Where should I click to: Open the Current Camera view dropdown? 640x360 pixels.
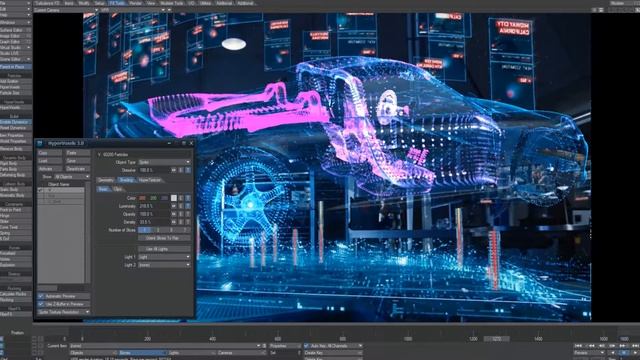click(x=65, y=10)
